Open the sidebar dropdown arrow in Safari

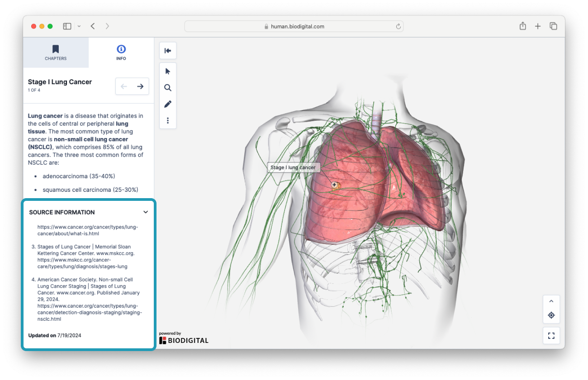79,26
